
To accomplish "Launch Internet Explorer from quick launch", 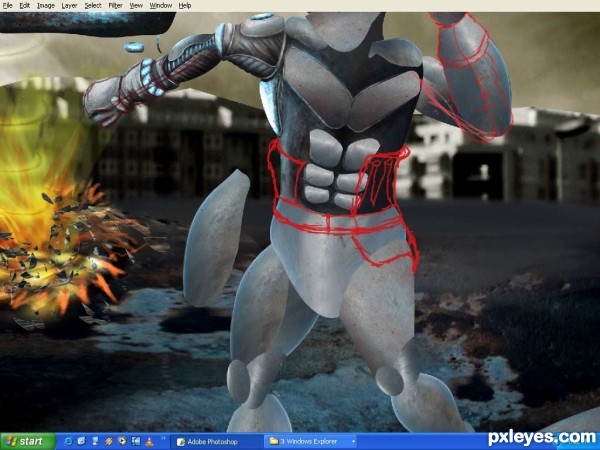I will 68,441.
